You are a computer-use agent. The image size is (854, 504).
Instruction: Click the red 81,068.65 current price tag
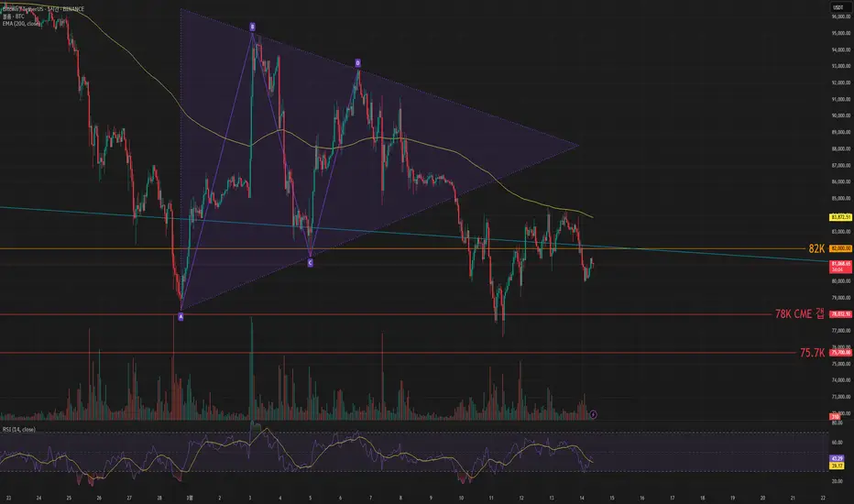[840, 266]
